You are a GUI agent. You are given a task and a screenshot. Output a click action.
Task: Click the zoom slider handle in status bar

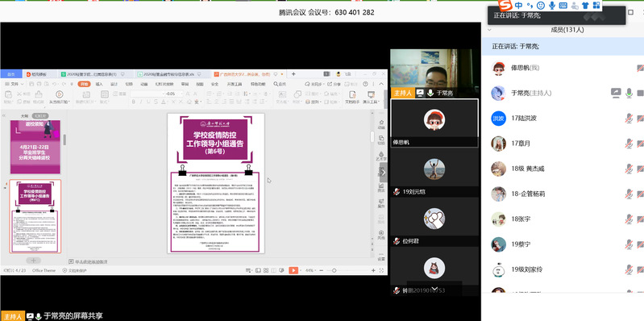[x=334, y=270]
